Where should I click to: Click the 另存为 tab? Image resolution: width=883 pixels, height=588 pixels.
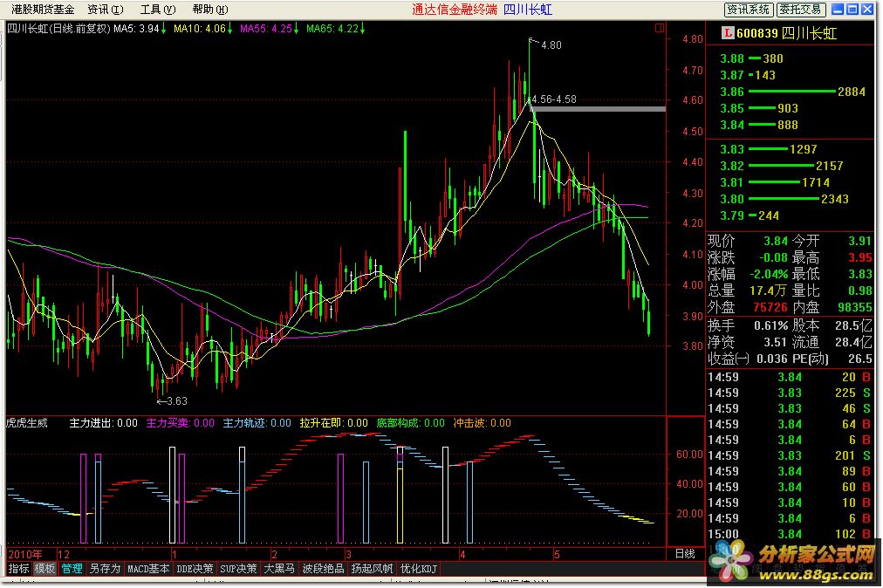[105, 569]
